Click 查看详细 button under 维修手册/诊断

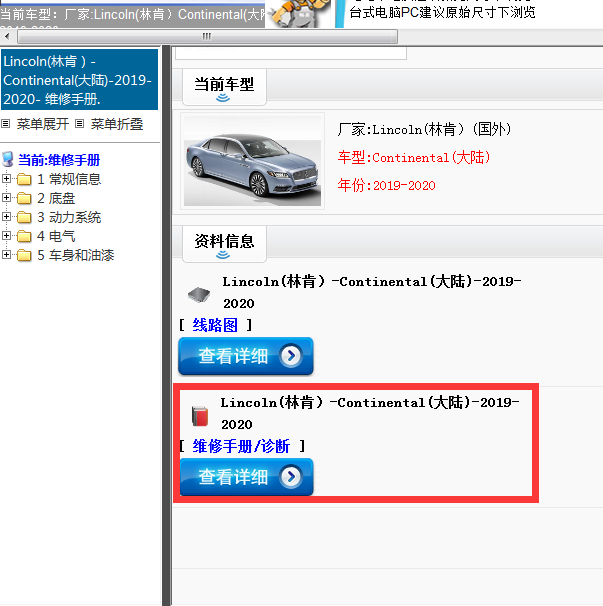(x=246, y=477)
